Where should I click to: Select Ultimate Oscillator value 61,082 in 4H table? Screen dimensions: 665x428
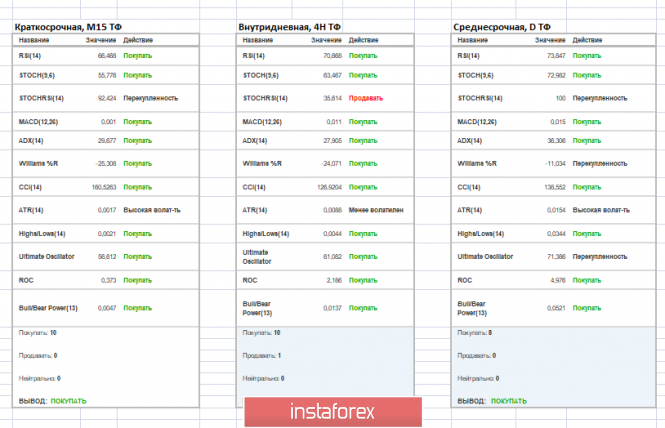(x=332, y=257)
